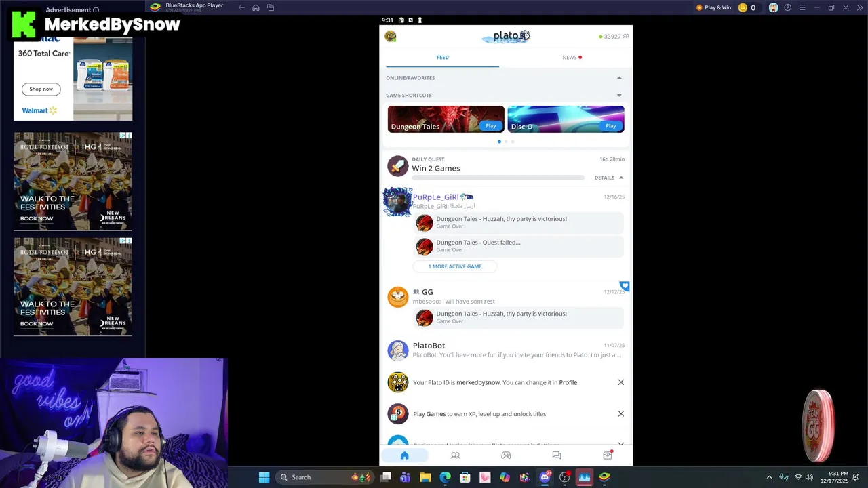Image resolution: width=868 pixels, height=488 pixels.
Task: Open PlatoBot's avatar
Action: [x=398, y=350]
